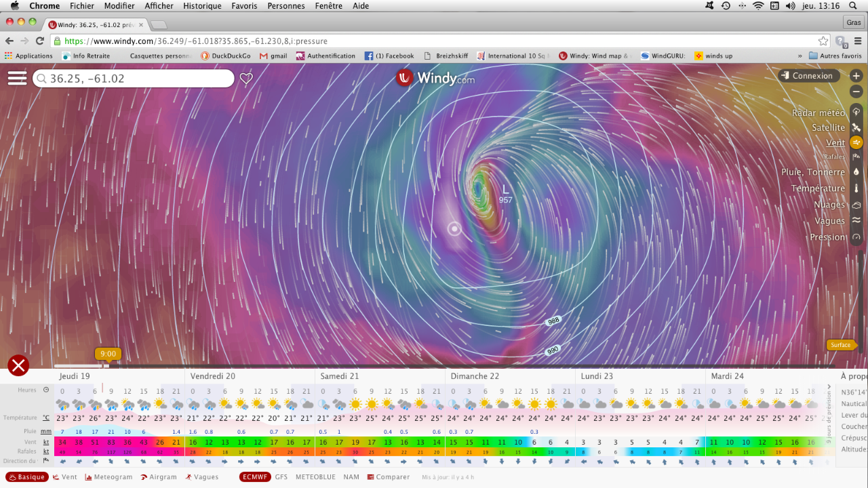This screenshot has height=488, width=868.
Task: Expand the 9 jours de prévision arrow
Action: point(829,388)
